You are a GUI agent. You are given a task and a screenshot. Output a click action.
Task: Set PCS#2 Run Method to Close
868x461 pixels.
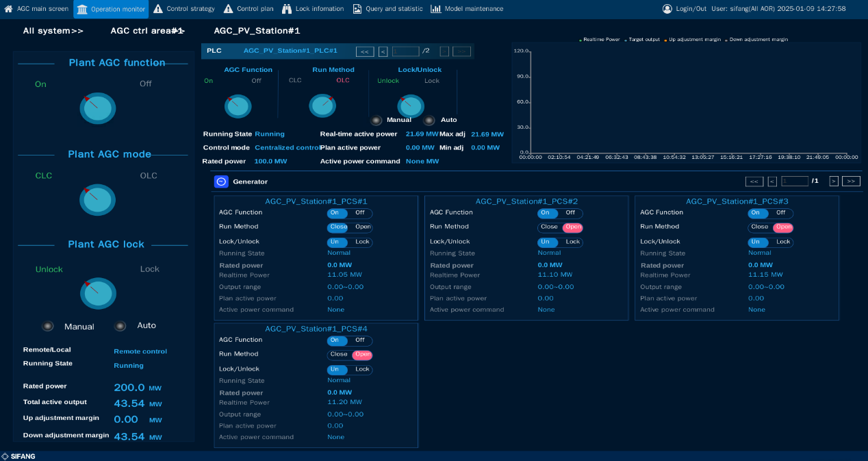pos(549,227)
